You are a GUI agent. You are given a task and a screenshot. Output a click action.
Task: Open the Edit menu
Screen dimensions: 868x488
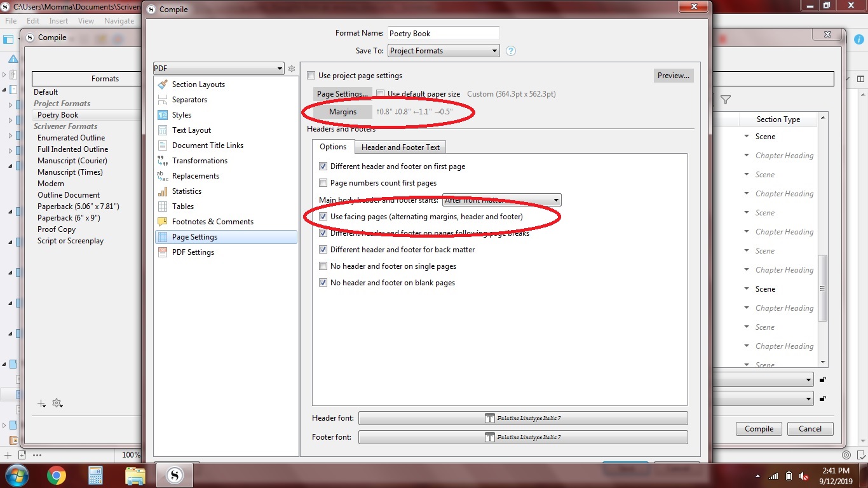click(33, 21)
